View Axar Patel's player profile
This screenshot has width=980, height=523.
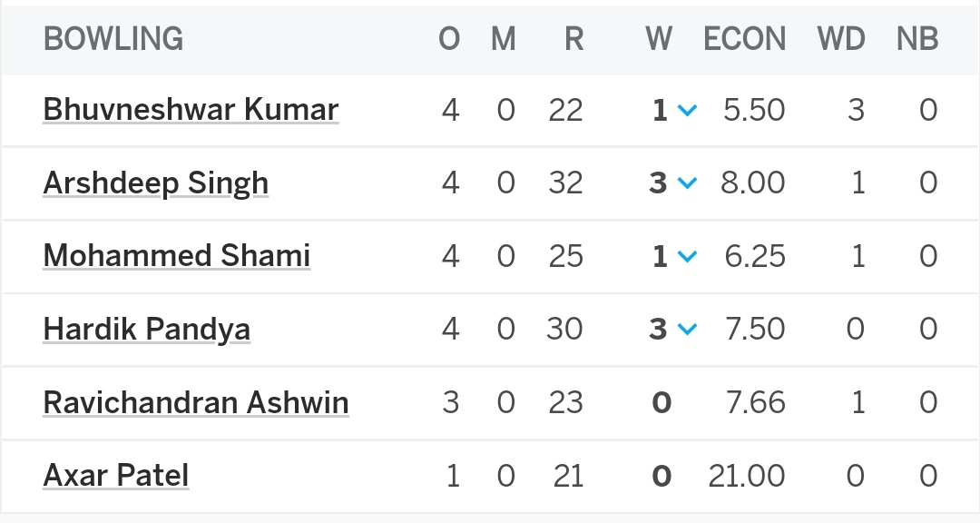pos(116,475)
